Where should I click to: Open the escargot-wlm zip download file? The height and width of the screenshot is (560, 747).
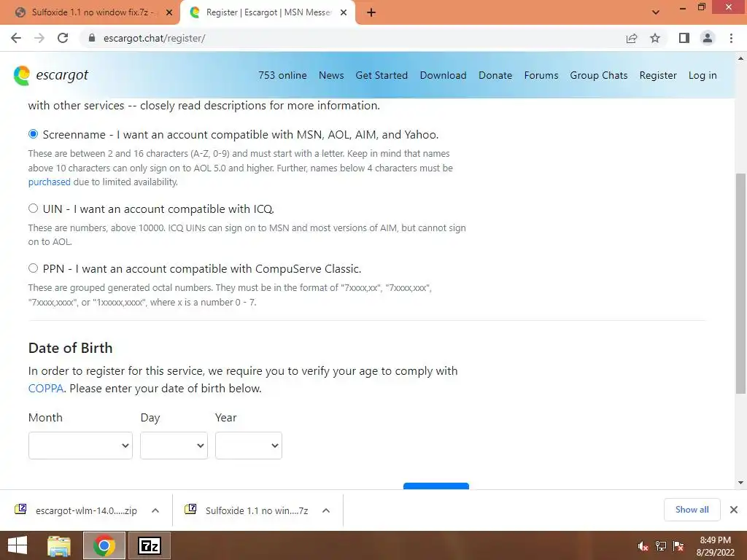76,510
